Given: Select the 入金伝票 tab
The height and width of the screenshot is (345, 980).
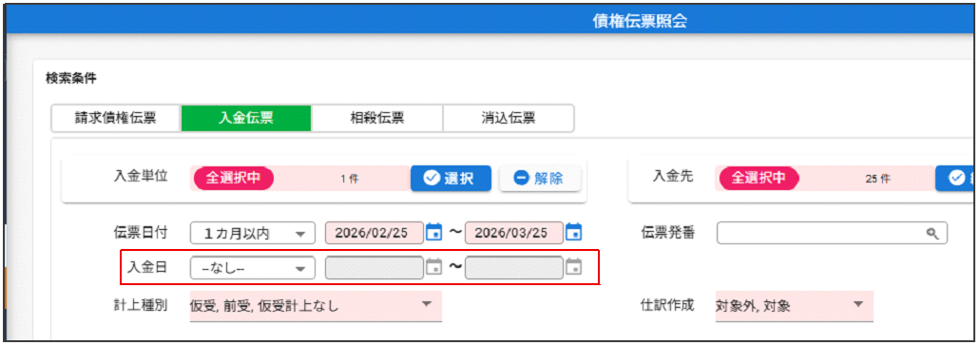Looking at the screenshot, I should click(x=245, y=119).
